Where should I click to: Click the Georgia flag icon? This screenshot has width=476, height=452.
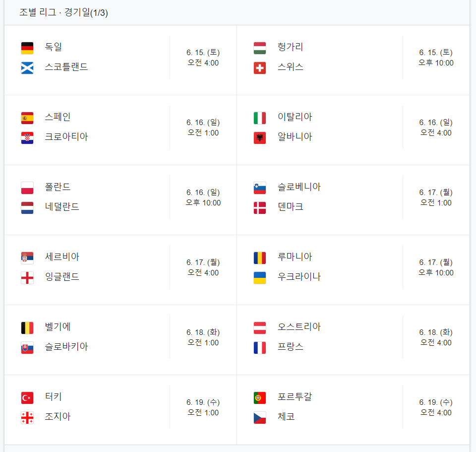tap(27, 417)
